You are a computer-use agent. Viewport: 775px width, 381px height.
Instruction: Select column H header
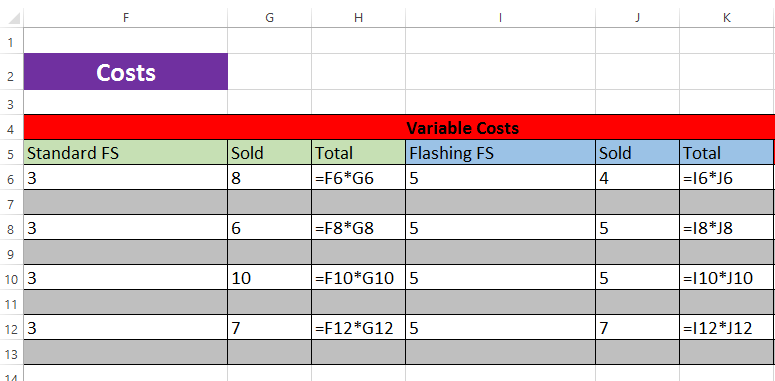[x=358, y=18]
